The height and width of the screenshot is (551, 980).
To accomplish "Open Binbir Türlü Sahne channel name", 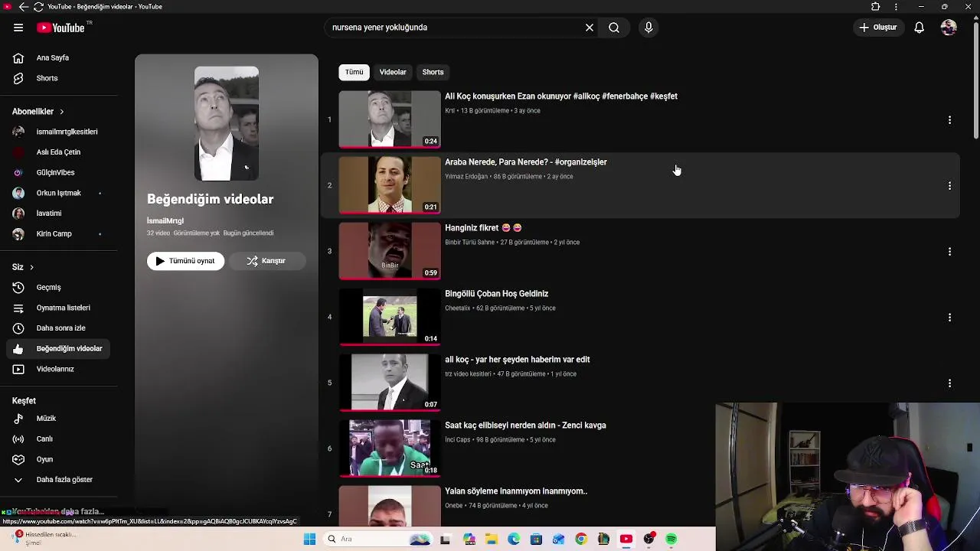I will (x=470, y=243).
